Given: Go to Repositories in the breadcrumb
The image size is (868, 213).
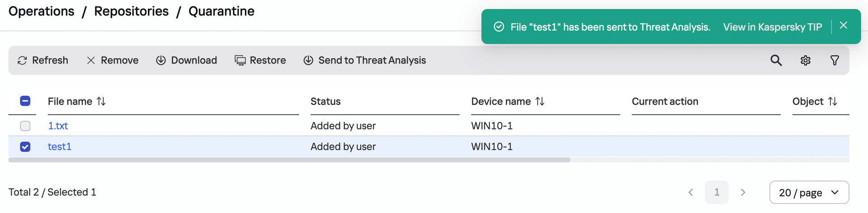Looking at the screenshot, I should (132, 11).
